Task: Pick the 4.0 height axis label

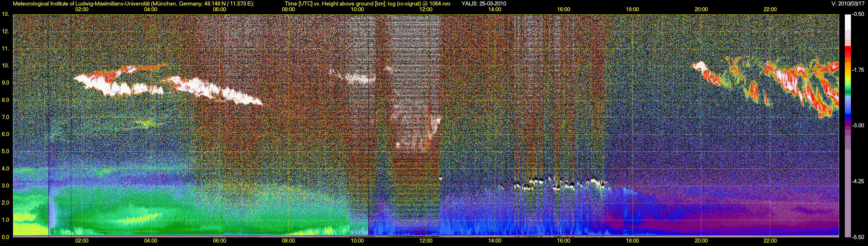Action: (x=5, y=168)
